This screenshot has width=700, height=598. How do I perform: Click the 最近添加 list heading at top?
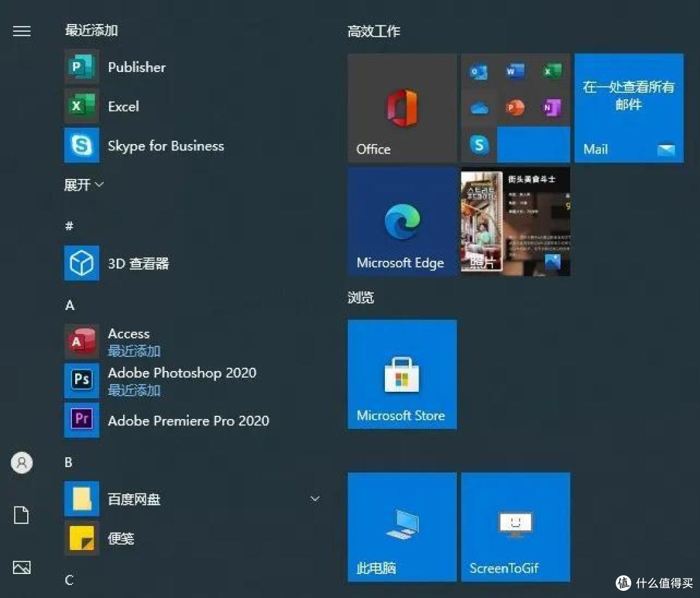(91, 30)
